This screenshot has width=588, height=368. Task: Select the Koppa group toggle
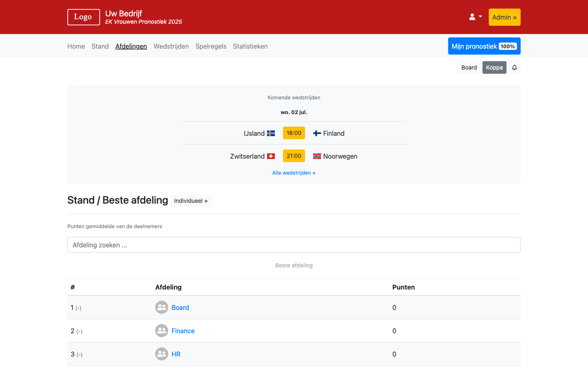[x=494, y=67]
